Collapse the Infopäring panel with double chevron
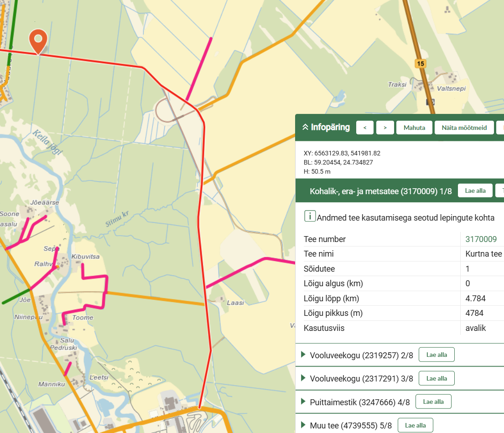504x433 pixels. [305, 127]
